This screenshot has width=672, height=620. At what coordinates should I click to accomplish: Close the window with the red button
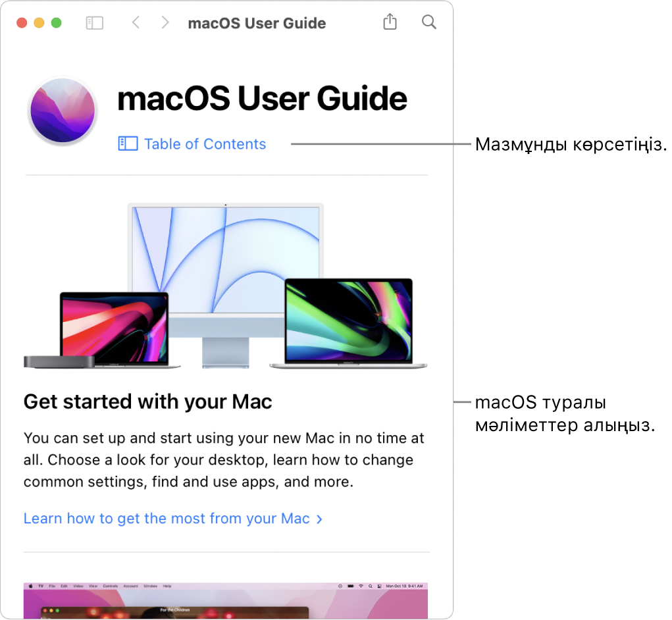coord(22,23)
